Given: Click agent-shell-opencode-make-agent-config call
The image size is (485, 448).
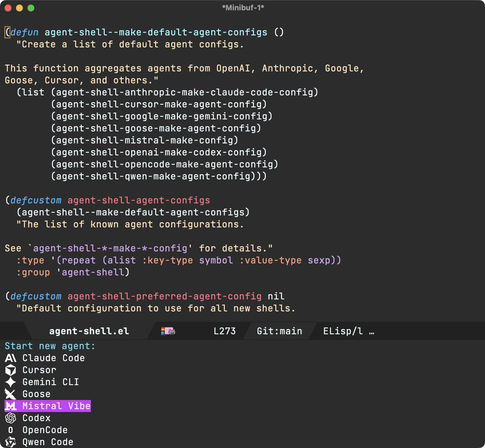Looking at the screenshot, I should click(x=164, y=164).
